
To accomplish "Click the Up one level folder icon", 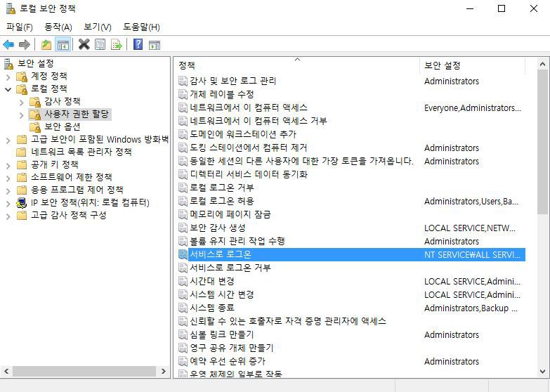I will (x=46, y=44).
